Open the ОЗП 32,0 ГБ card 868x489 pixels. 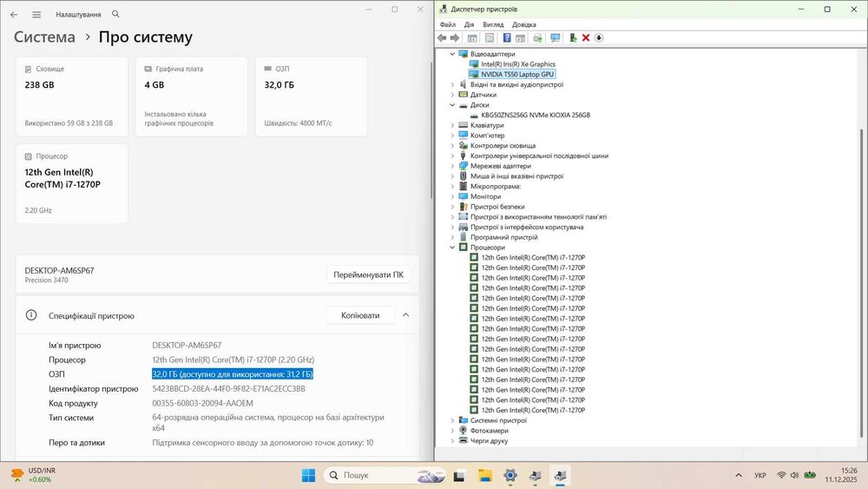point(311,96)
